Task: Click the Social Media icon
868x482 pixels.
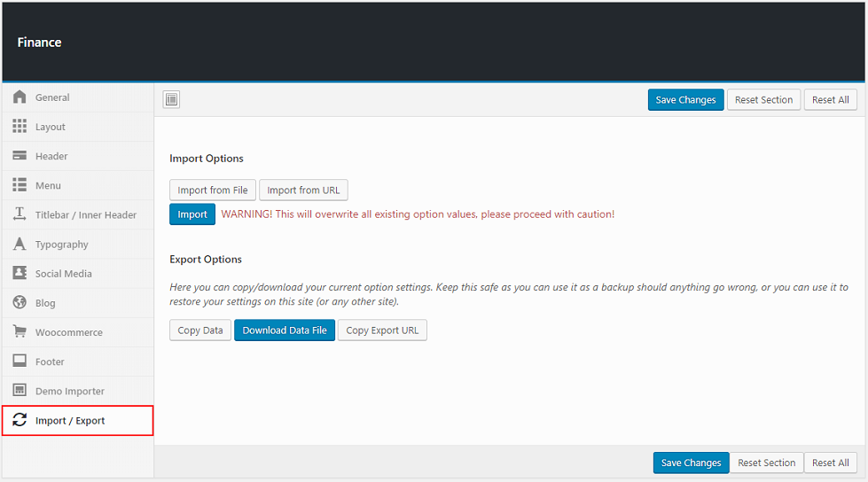Action: [x=20, y=273]
